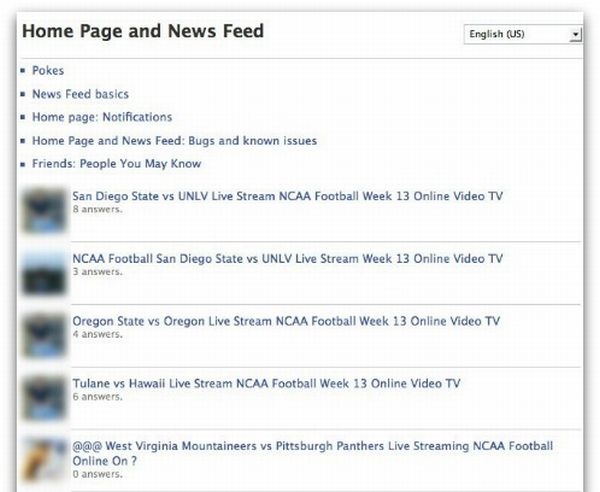The width and height of the screenshot is (600, 492).
Task: Click thumbnail beside the question with 3 answers
Action: click(x=43, y=272)
